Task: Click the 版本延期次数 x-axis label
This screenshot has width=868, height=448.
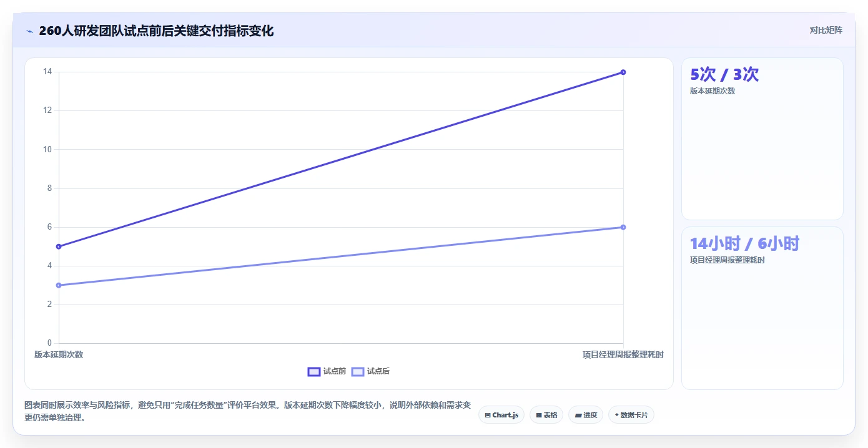Action: 59,354
